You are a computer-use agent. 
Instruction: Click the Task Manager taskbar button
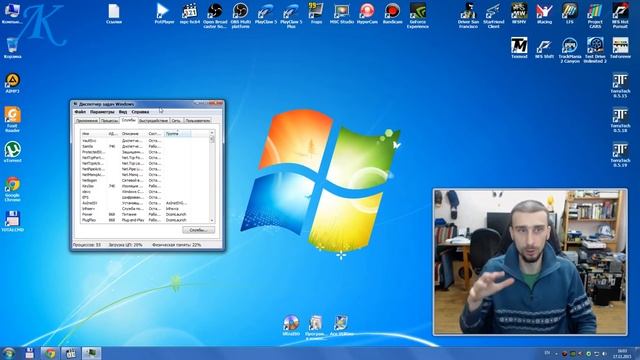tap(91, 353)
